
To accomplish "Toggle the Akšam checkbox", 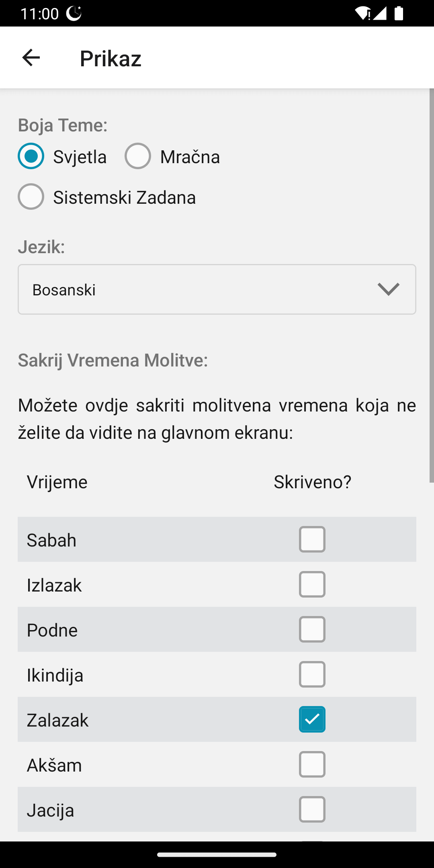I will click(x=312, y=764).
